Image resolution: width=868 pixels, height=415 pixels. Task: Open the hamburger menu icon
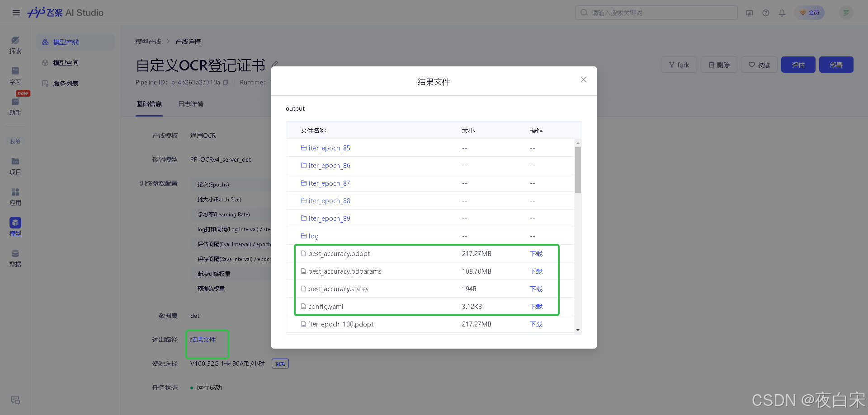tap(16, 13)
